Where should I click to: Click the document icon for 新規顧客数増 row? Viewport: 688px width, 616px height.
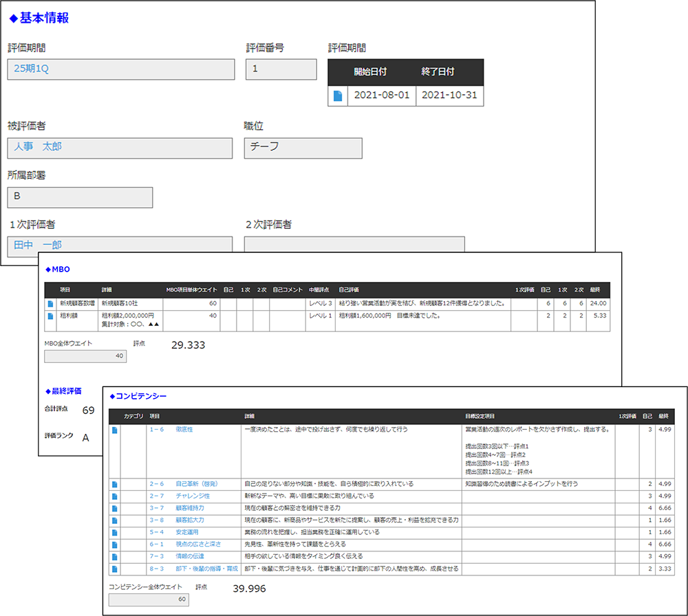[50, 303]
